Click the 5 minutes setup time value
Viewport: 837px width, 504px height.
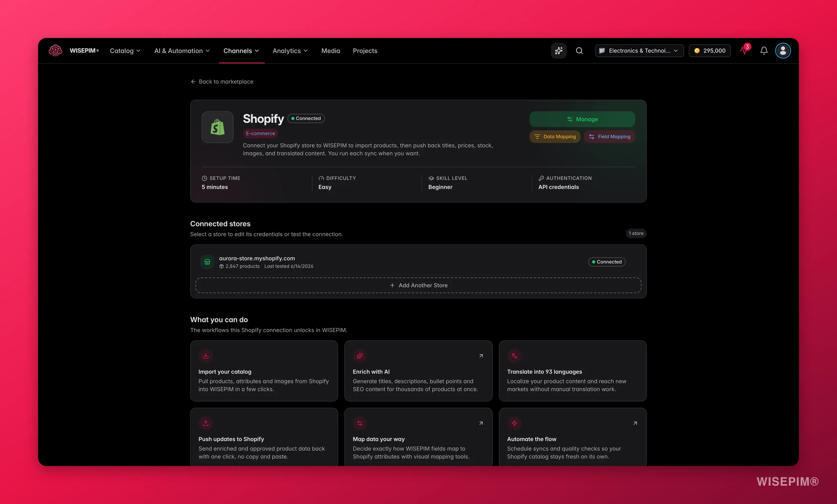coord(215,187)
